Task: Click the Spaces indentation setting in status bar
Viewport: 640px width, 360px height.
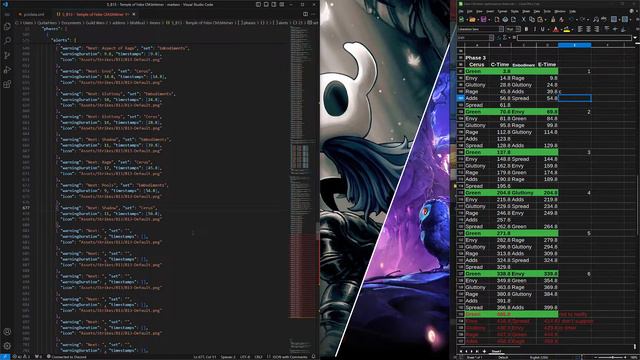Action: 227,357
